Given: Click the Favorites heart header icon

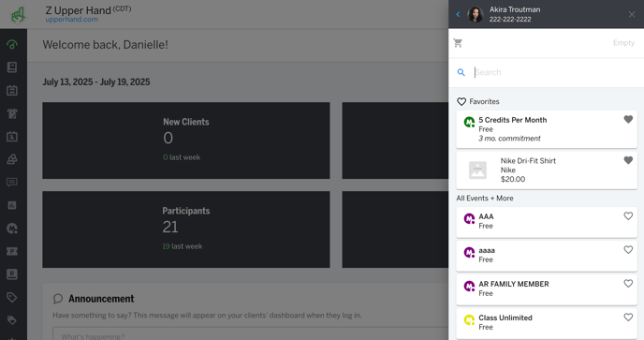Looking at the screenshot, I should [461, 101].
